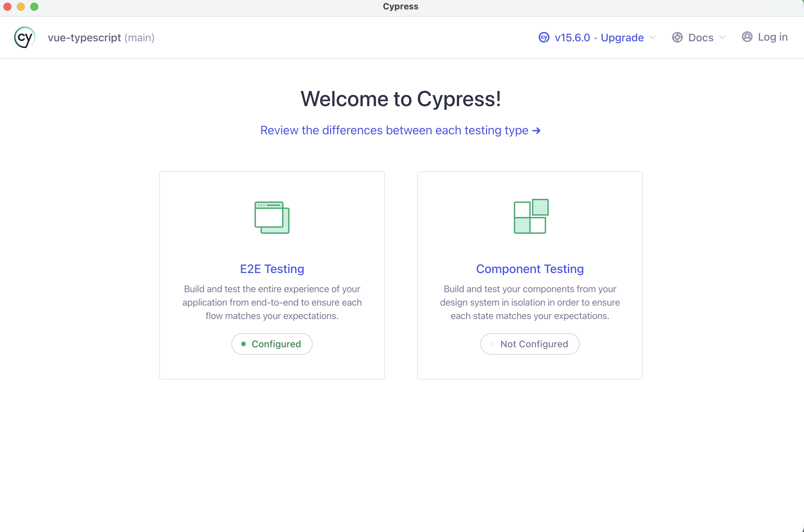Click Log in in the header
The image size is (804, 532).
(772, 37)
